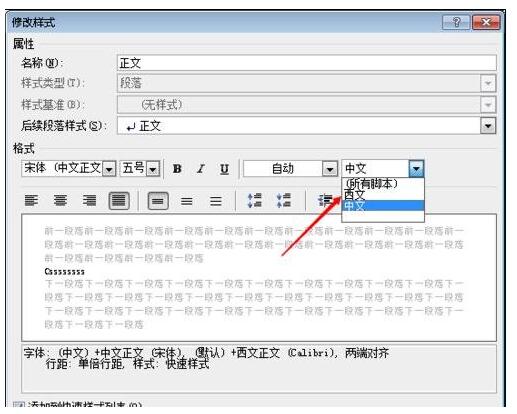Decrease paragraph spacing
Viewport: 517px width, 414px height.
pyautogui.click(x=284, y=201)
